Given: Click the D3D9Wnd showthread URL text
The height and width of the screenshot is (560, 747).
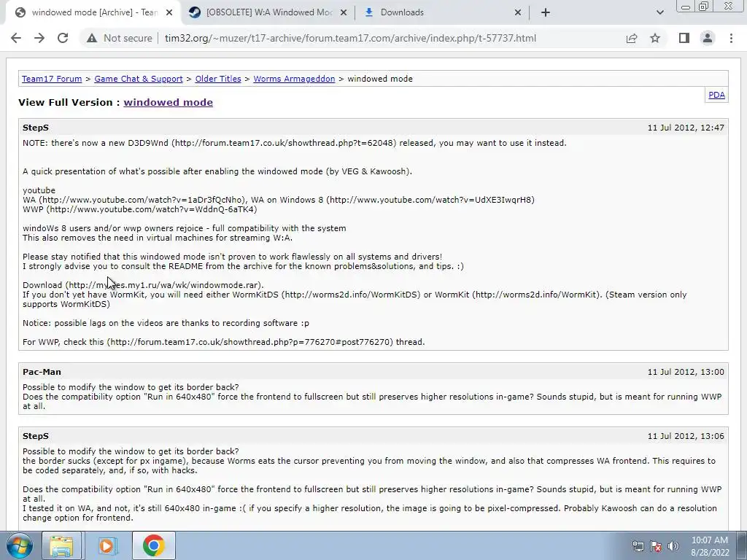Looking at the screenshot, I should pyautogui.click(x=284, y=143).
